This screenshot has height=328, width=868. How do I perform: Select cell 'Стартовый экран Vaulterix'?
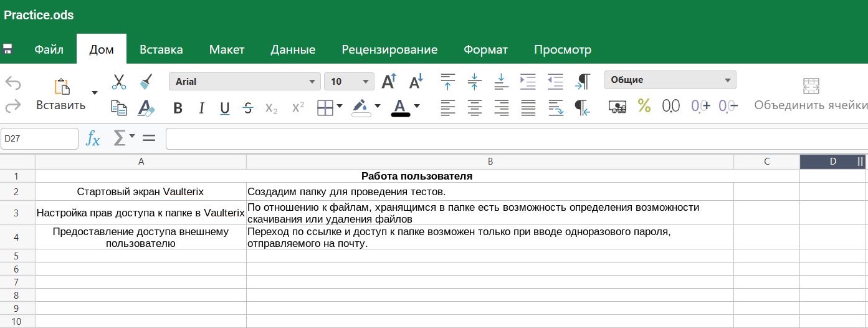pyautogui.click(x=141, y=191)
